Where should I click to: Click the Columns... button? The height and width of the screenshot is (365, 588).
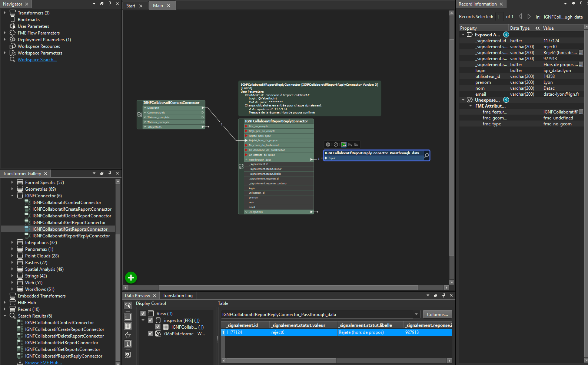pos(437,314)
